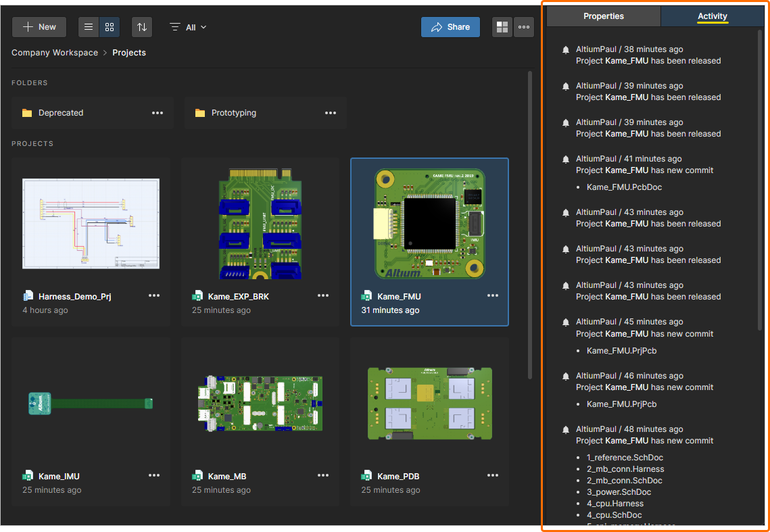The height and width of the screenshot is (532, 770).
Task: Click the Share button
Action: coord(450,26)
